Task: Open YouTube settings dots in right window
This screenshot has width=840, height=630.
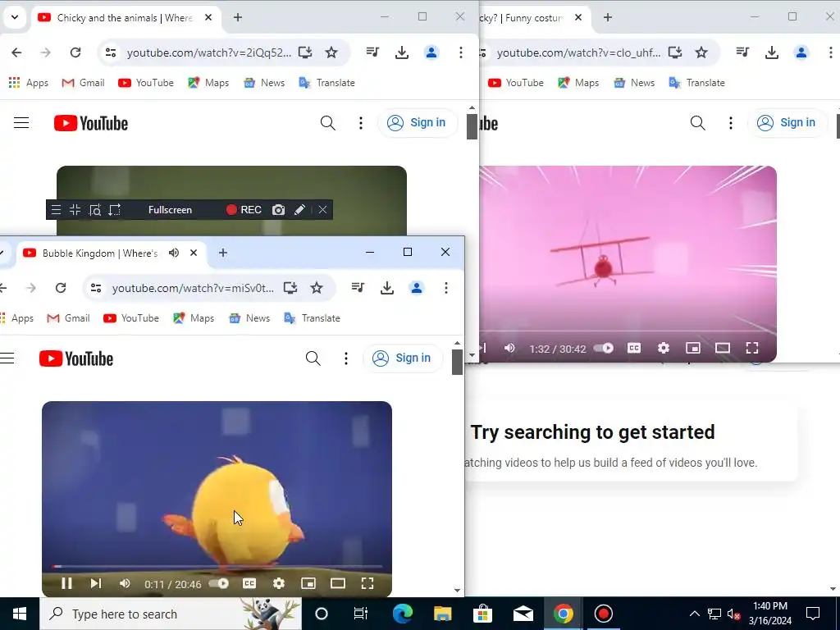Action: (731, 123)
